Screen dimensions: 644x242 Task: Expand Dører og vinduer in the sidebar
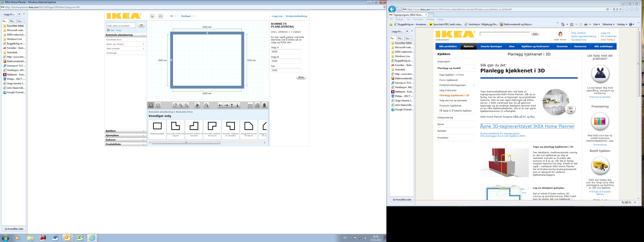(x=126, y=44)
